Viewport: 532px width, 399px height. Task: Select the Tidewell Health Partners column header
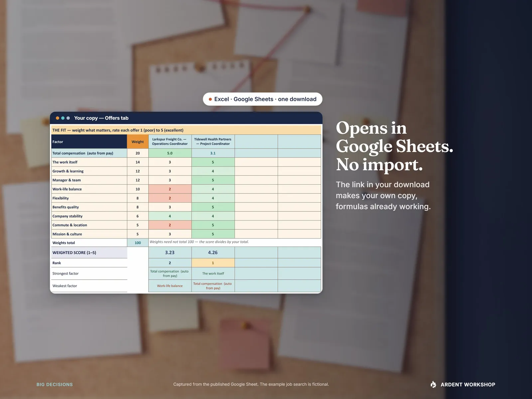click(x=213, y=142)
